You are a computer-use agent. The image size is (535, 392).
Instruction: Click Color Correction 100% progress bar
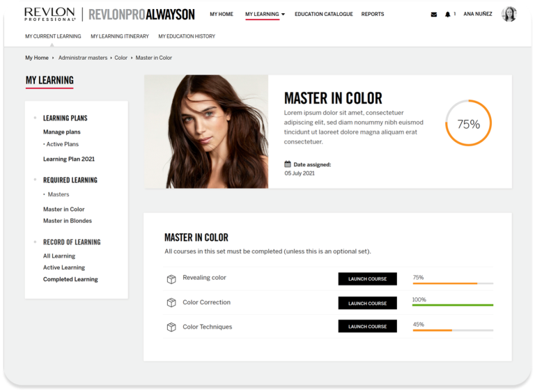click(453, 305)
